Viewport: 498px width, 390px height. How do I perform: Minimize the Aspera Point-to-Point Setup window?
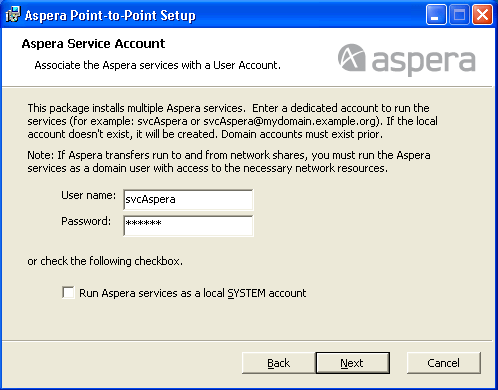pos(436,15)
